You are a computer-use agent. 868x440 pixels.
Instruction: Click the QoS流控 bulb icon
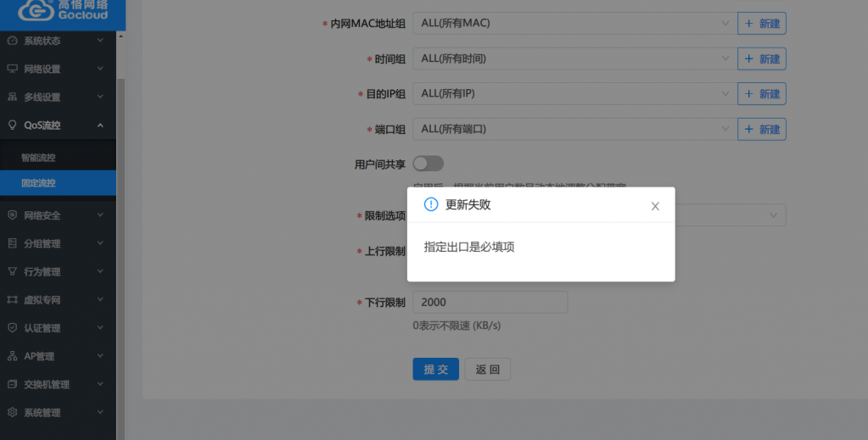click(12, 125)
